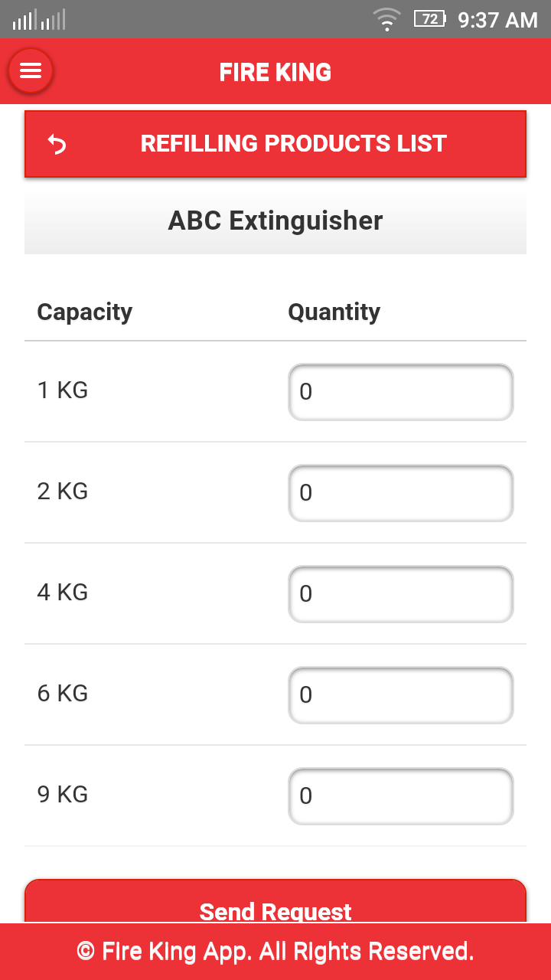Tap the FIRE KING title
Image resolution: width=551 pixels, height=980 pixels.
coord(275,73)
